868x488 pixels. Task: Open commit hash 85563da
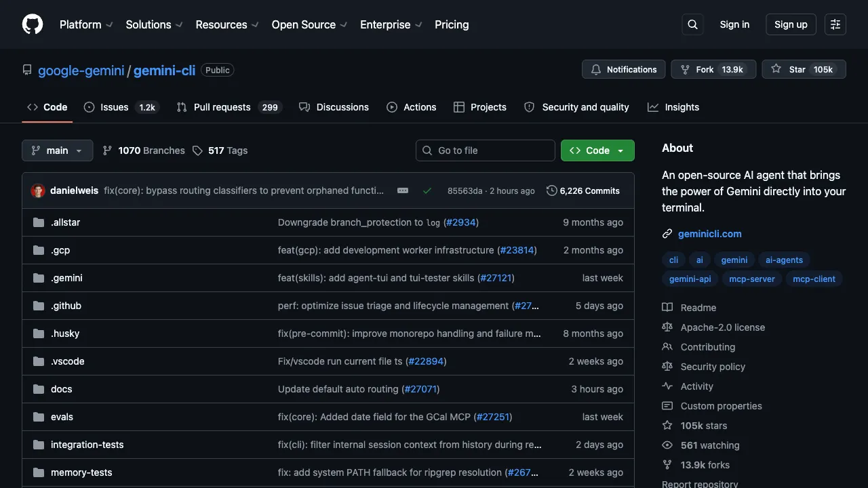pyautogui.click(x=465, y=191)
